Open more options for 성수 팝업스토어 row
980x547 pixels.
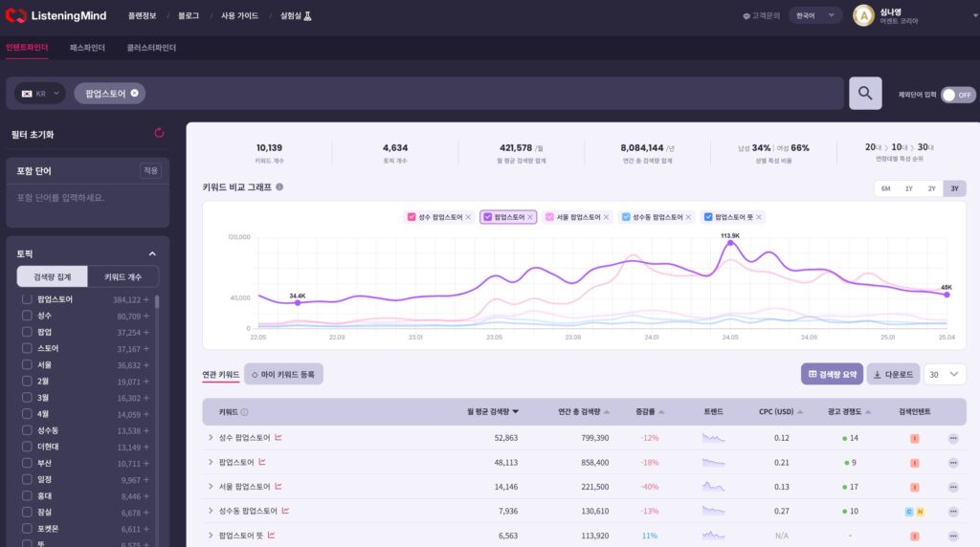pyautogui.click(x=952, y=438)
